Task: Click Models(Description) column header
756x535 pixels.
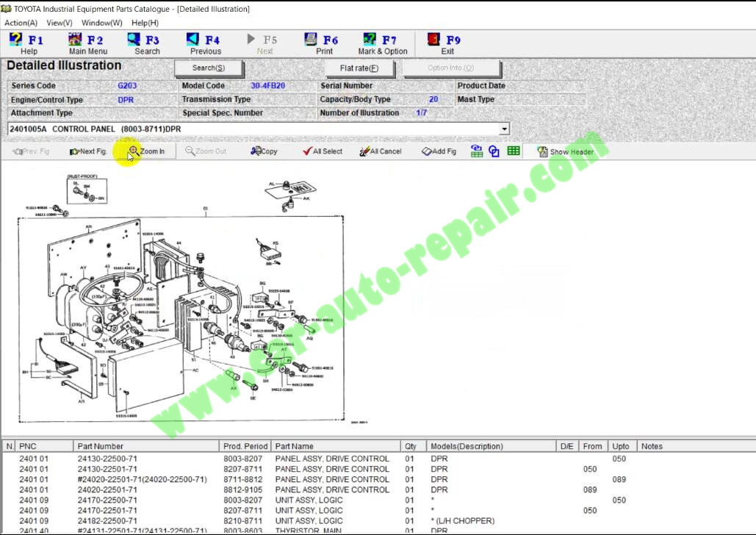Action: click(x=491, y=446)
